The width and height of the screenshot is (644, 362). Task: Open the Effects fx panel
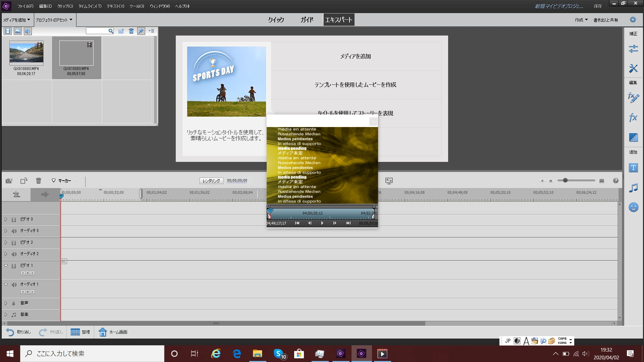633,118
